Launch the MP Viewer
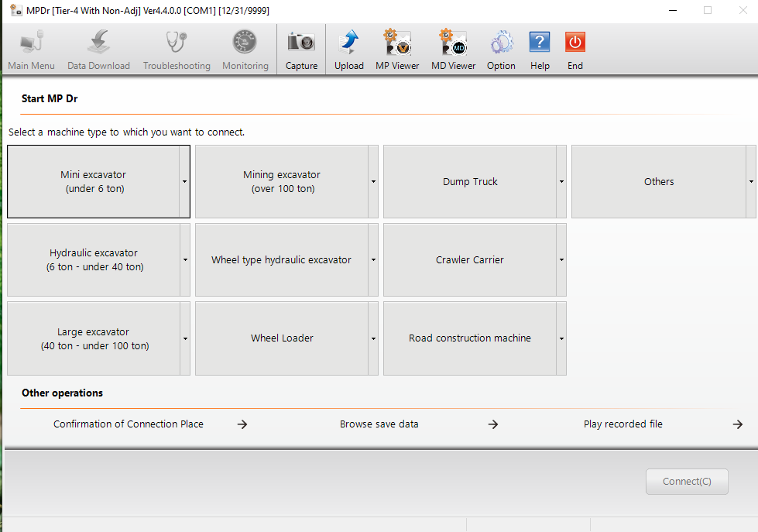758x532 pixels. coord(396,48)
